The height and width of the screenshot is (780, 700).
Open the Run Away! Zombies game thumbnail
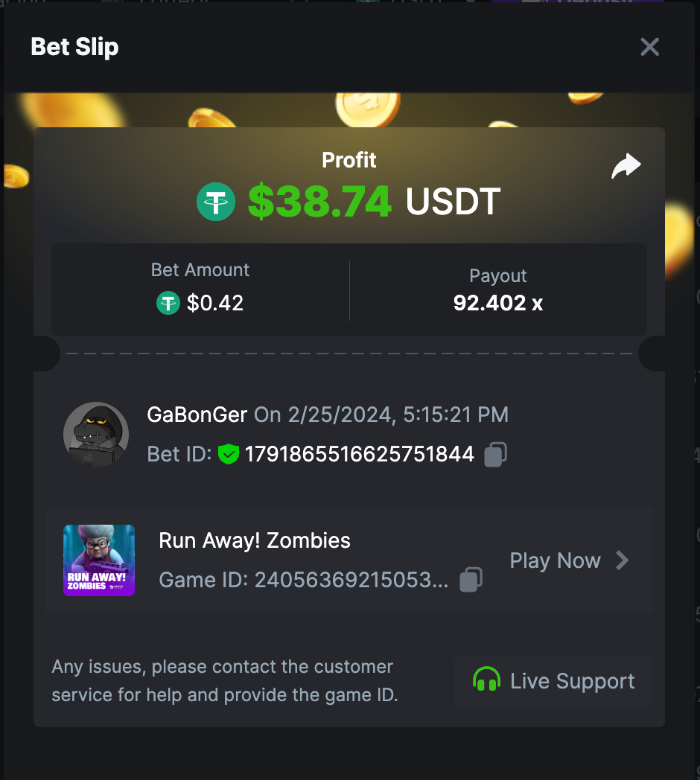point(99,560)
